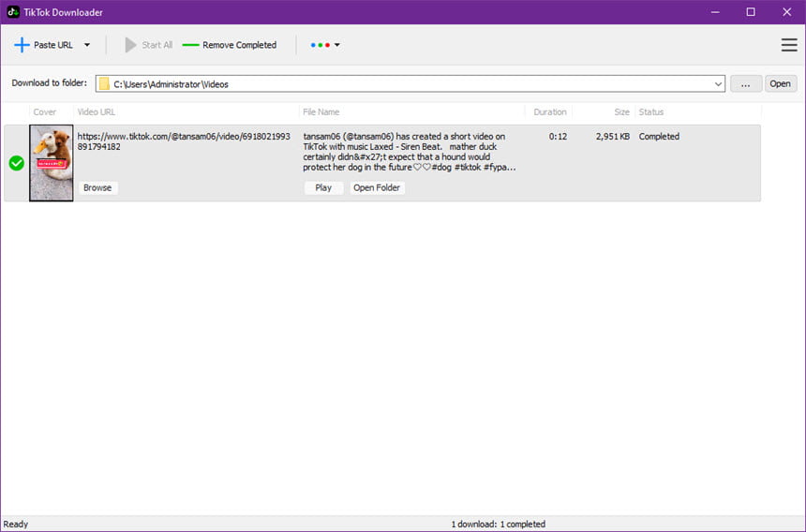
Task: Click the 2,951 KB size value
Action: tap(613, 137)
